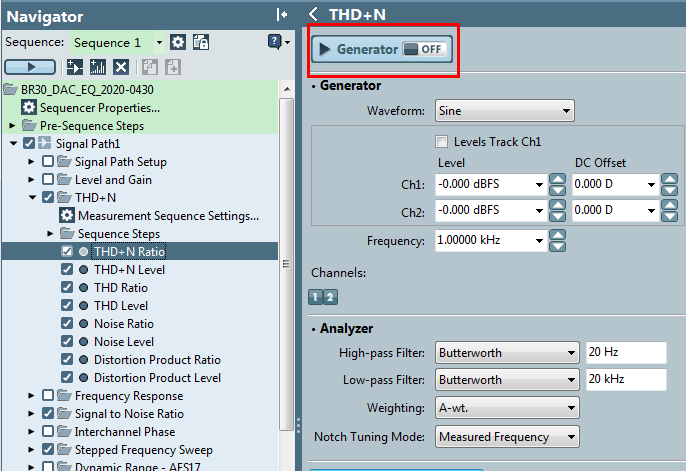The height and width of the screenshot is (471, 686).
Task: Expand Pre-Sequence Steps folder
Action: 12,126
